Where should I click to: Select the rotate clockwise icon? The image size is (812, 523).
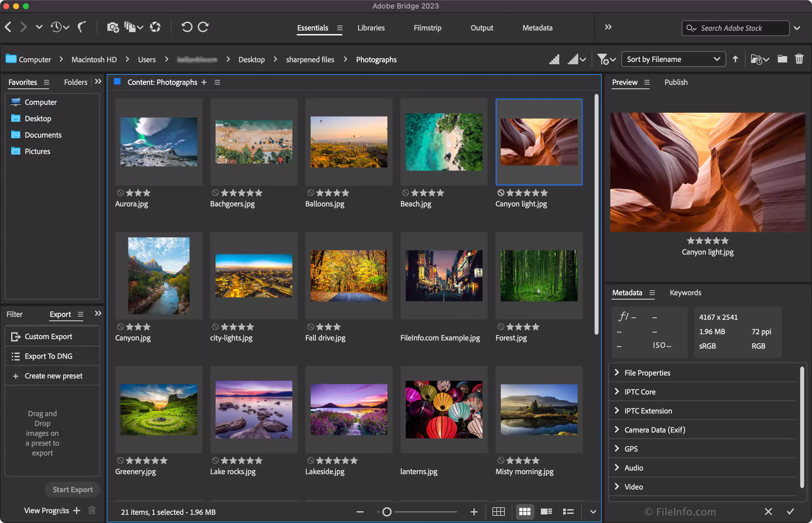[204, 28]
